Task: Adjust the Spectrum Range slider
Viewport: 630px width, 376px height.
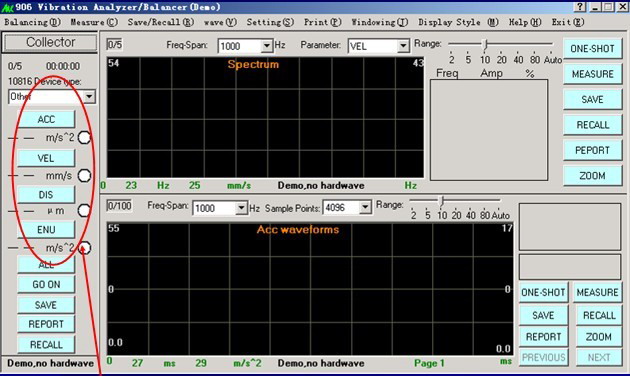Action: tap(485, 44)
